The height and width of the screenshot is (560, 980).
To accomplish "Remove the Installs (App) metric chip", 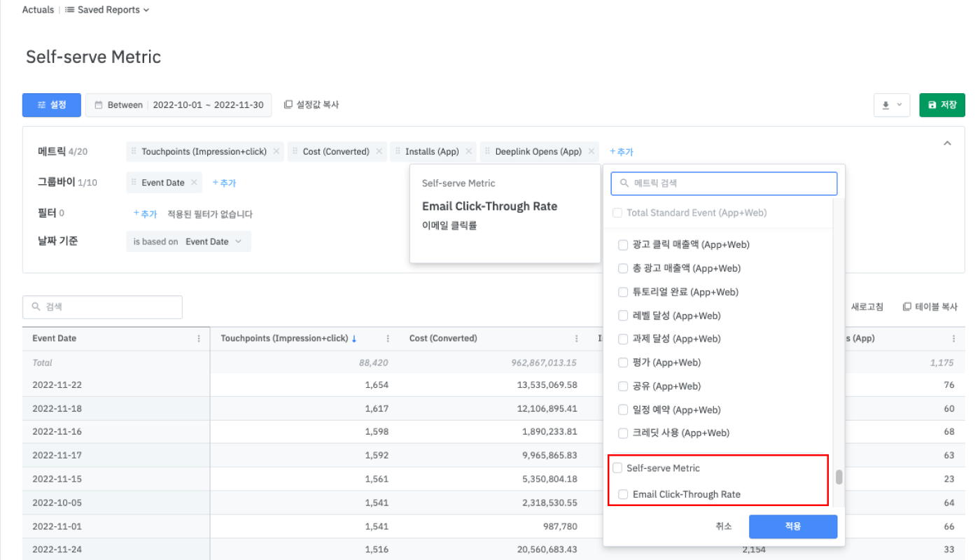I will [x=468, y=152].
